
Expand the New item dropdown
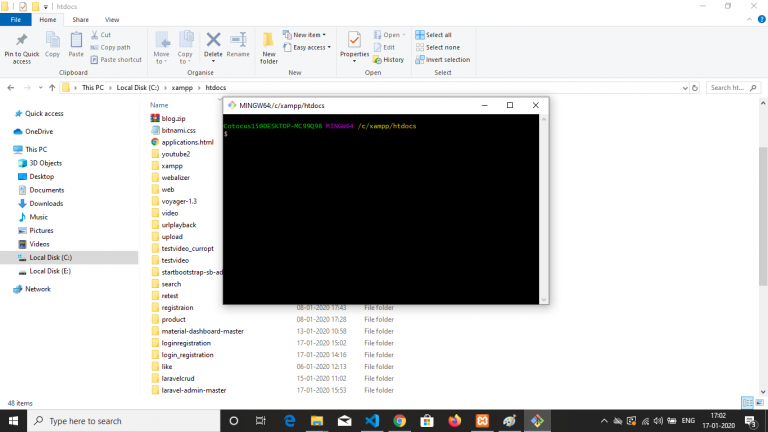coord(304,35)
